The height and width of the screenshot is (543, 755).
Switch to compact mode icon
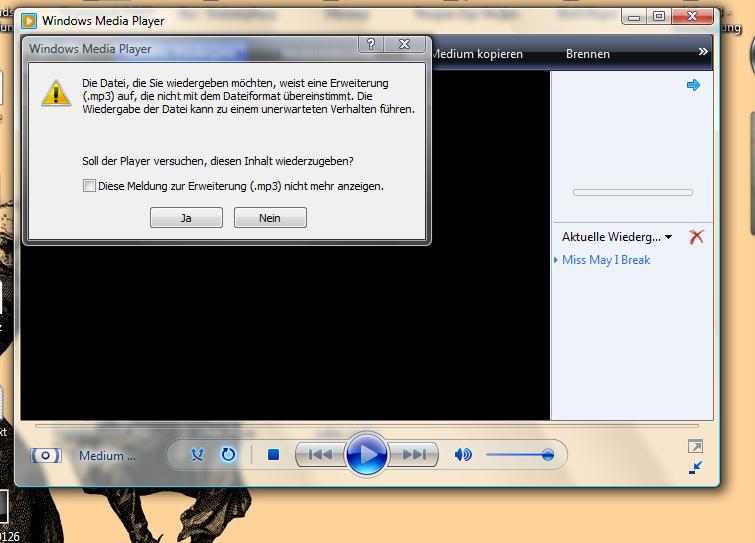pos(695,467)
